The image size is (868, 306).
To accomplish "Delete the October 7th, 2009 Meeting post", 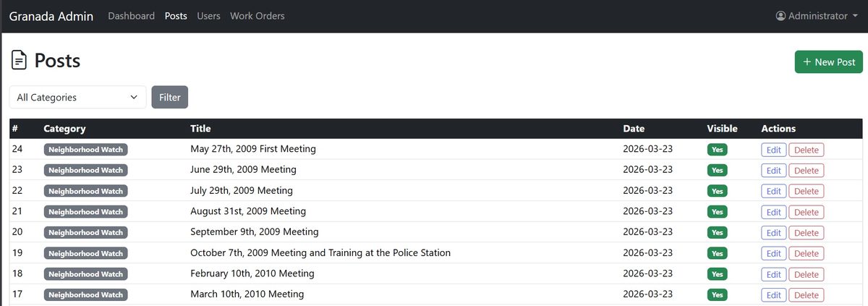I will click(x=807, y=254).
